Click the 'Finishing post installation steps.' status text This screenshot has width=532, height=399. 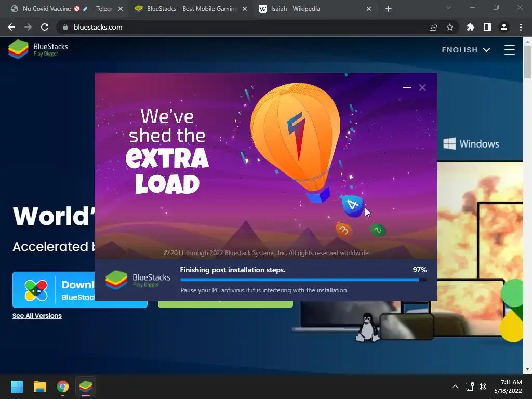pos(232,270)
